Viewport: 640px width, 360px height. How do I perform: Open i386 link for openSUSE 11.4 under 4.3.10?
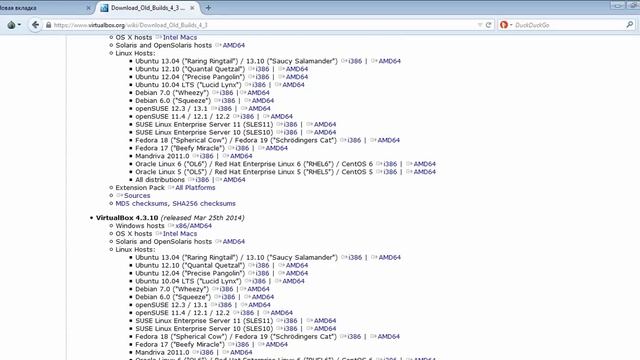(247, 313)
